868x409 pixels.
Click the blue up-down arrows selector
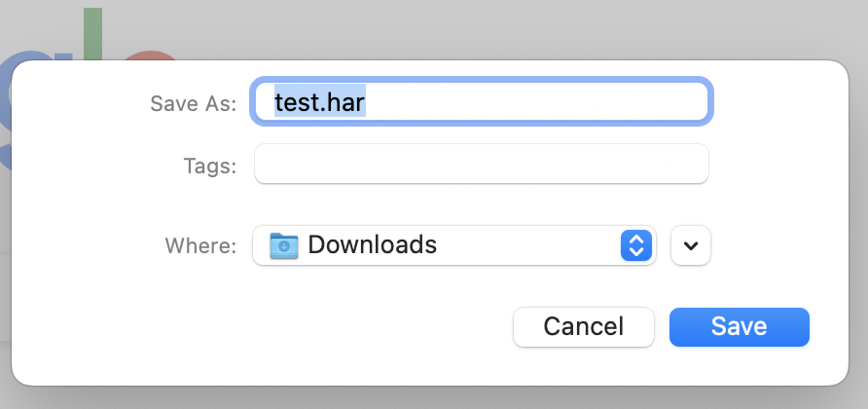coord(634,245)
